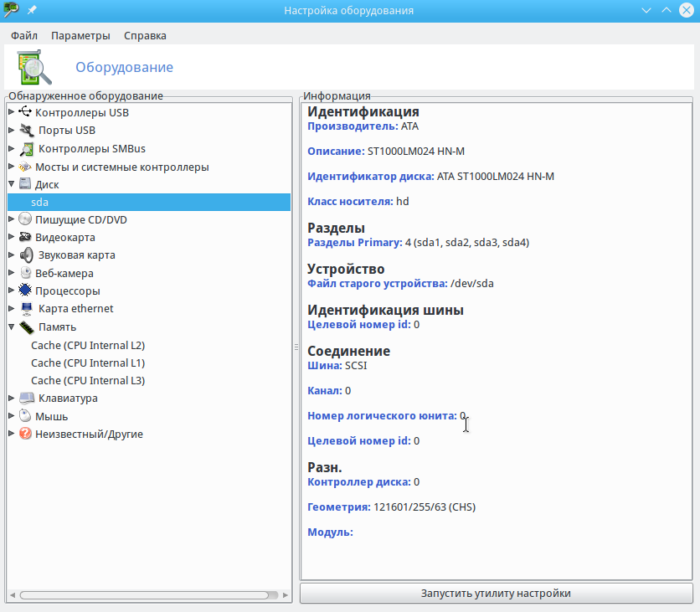Click the USB ports icon
Viewport: 700px width, 612px height.
coord(27,130)
